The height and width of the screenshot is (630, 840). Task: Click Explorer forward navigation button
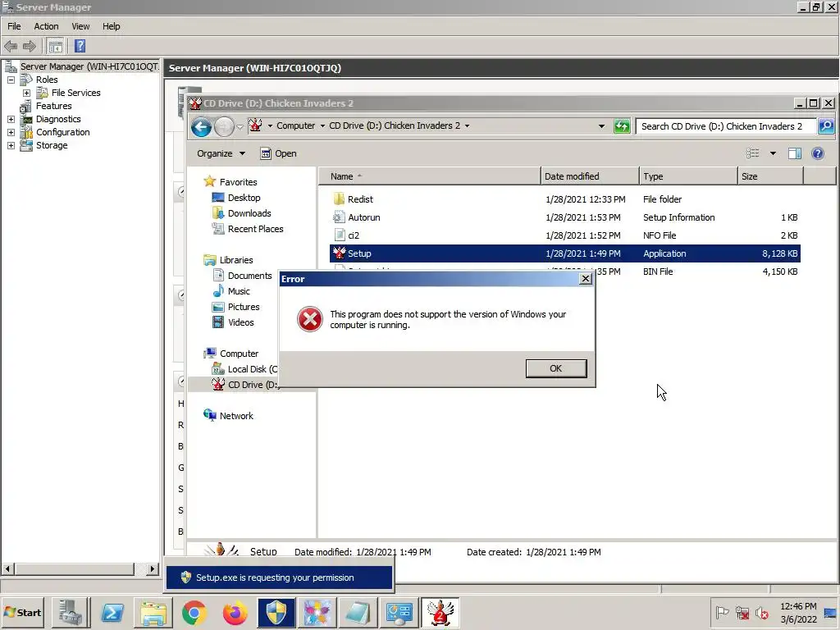click(x=224, y=127)
